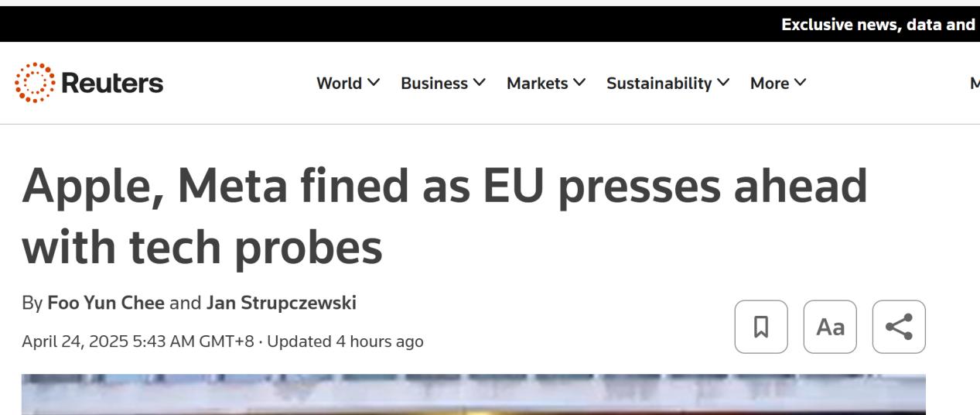Click the share icon button
Viewport: 980px width, 415px height.
pyautogui.click(x=899, y=327)
